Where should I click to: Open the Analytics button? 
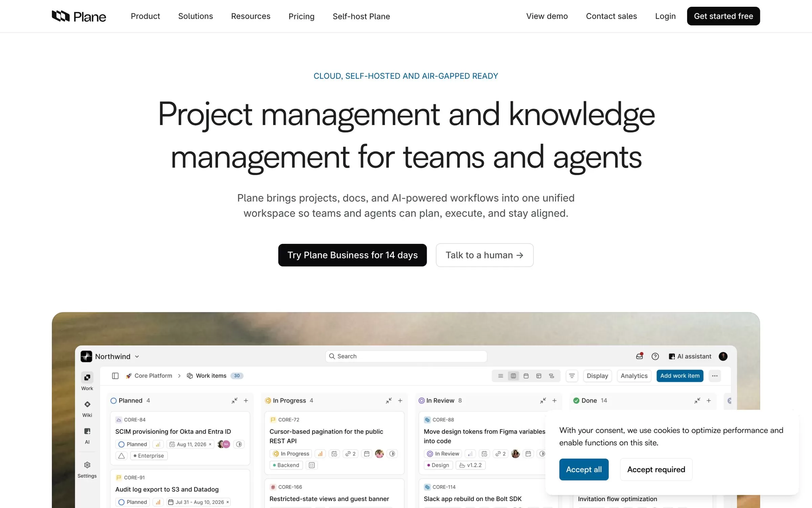point(634,376)
